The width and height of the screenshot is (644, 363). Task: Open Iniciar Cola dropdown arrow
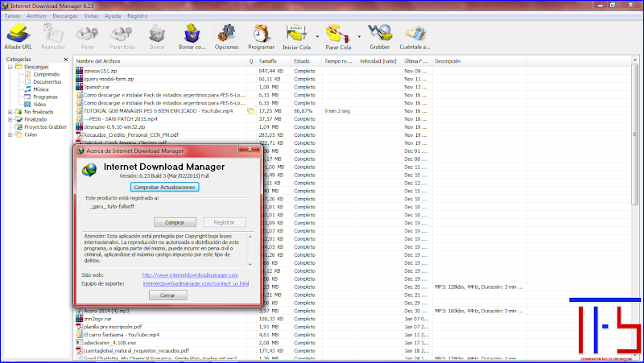[317, 36]
